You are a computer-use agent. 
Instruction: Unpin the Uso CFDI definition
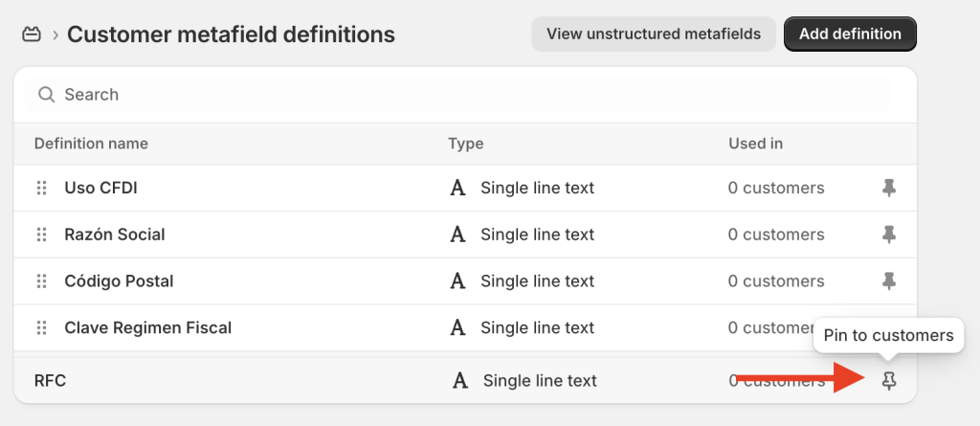pyautogui.click(x=889, y=188)
